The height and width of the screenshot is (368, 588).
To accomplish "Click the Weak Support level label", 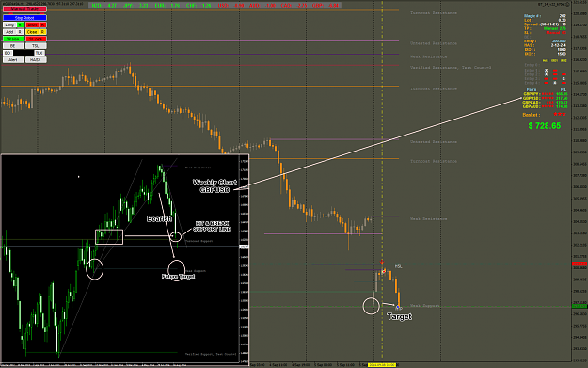I will (424, 306).
